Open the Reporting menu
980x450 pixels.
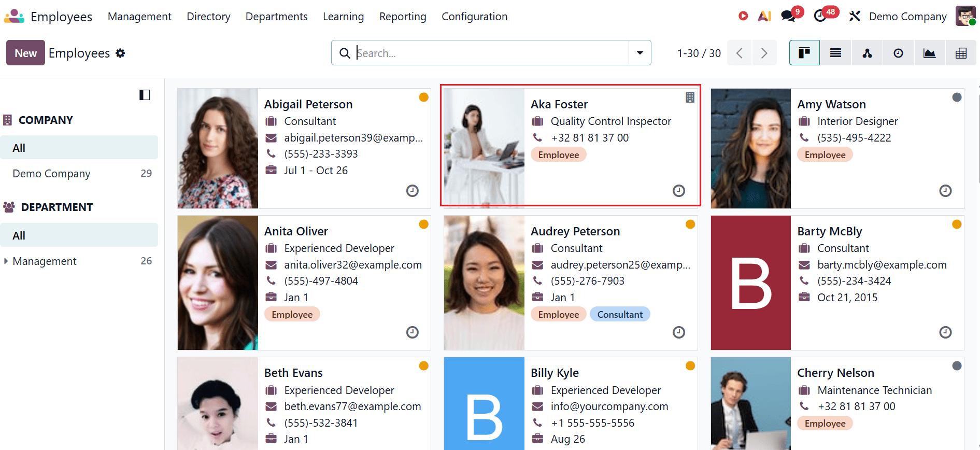click(x=403, y=16)
